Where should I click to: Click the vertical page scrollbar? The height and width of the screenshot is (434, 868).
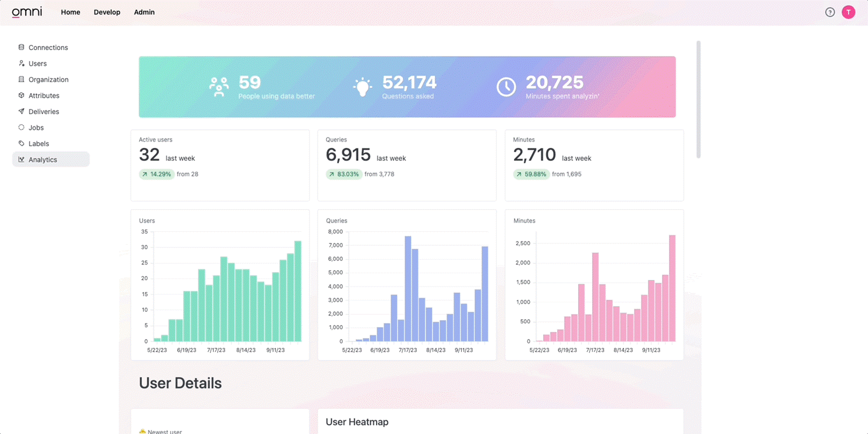[698, 99]
